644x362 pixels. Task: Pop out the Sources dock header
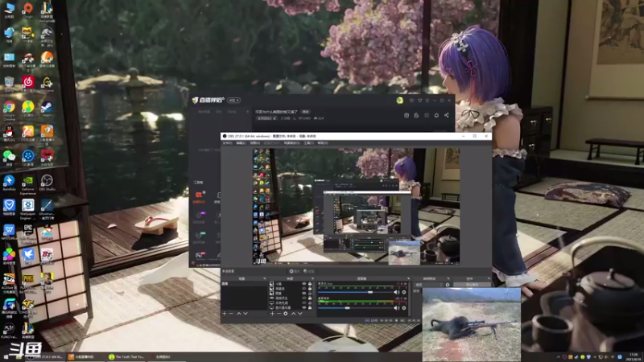click(x=312, y=278)
